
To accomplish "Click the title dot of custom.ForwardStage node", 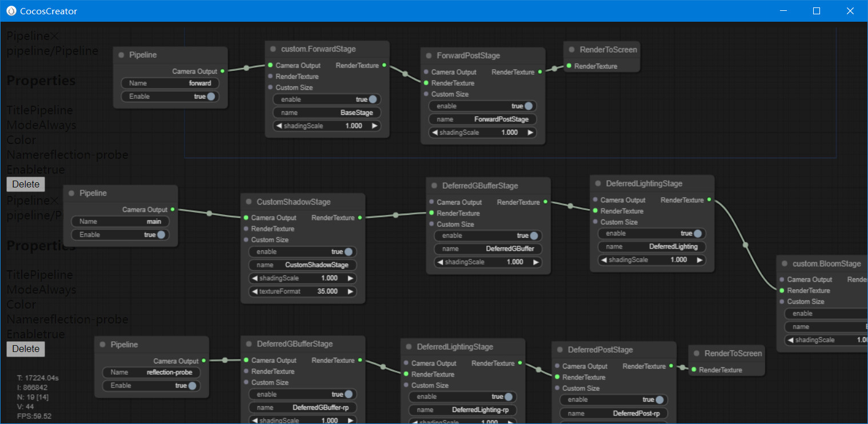I will pyautogui.click(x=273, y=49).
